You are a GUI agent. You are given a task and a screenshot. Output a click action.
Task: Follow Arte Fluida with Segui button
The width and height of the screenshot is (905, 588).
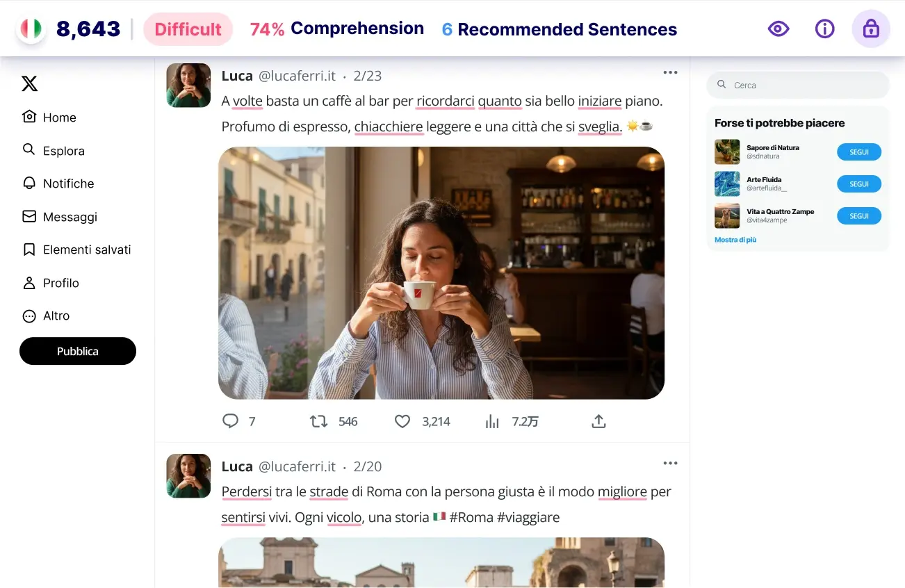click(859, 184)
